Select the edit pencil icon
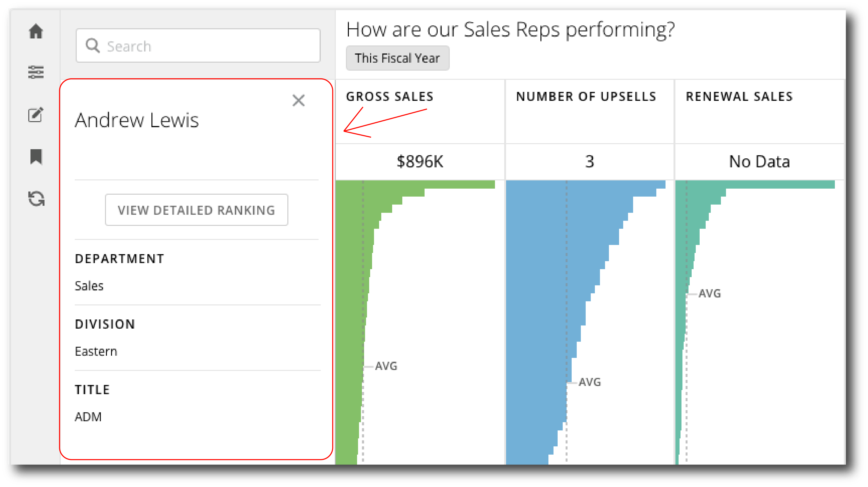868x487 pixels. 36,115
